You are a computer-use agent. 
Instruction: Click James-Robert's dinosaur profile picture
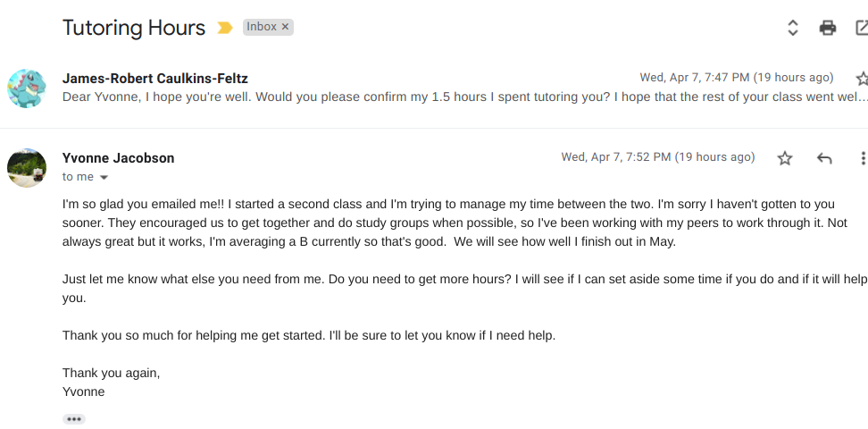pos(27,88)
